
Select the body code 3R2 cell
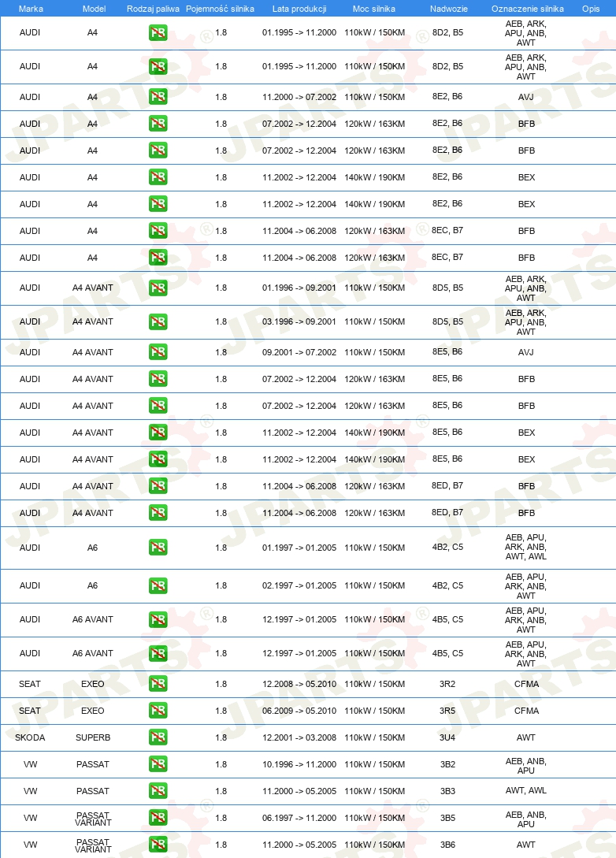click(x=447, y=684)
